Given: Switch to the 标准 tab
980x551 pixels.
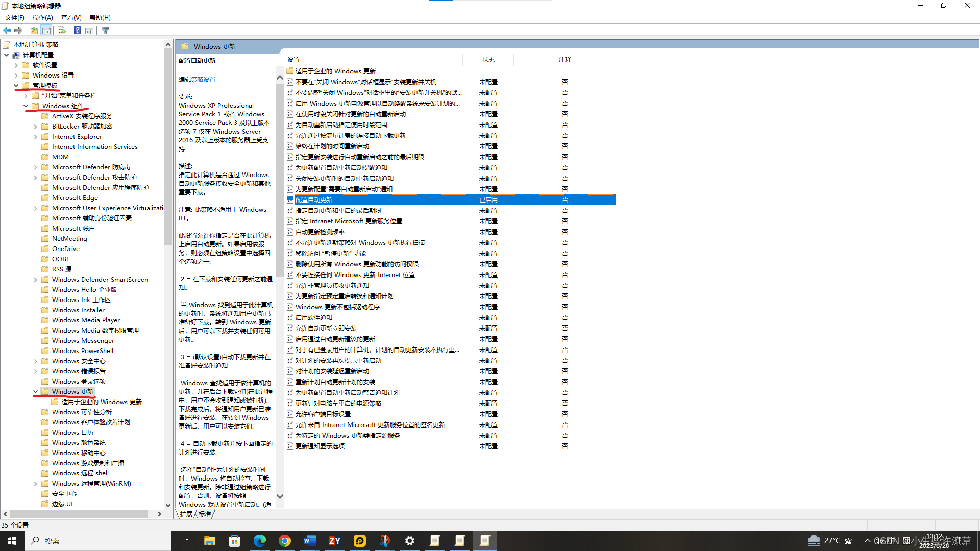Looking at the screenshot, I should click(x=205, y=514).
